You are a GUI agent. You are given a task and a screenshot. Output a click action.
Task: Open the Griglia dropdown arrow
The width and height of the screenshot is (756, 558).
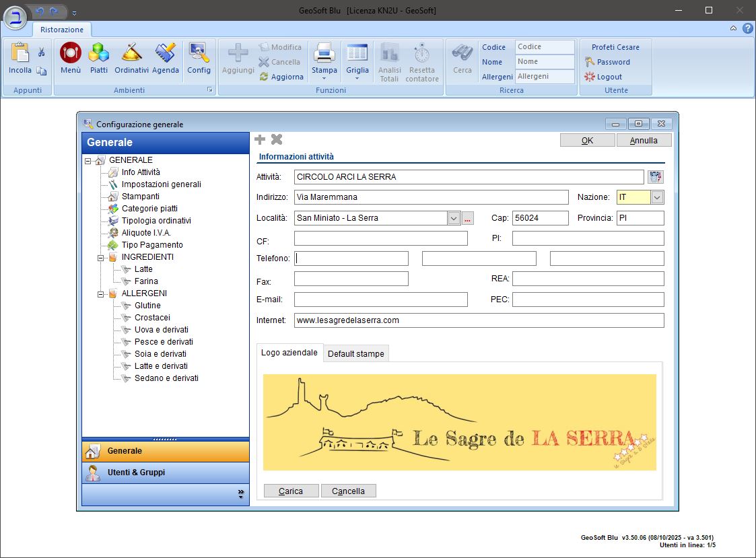357,78
